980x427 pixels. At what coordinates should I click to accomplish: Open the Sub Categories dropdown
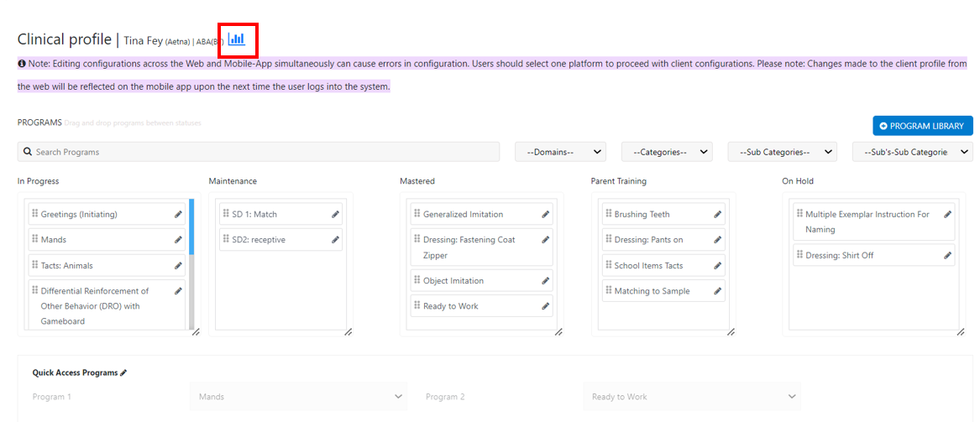(782, 152)
